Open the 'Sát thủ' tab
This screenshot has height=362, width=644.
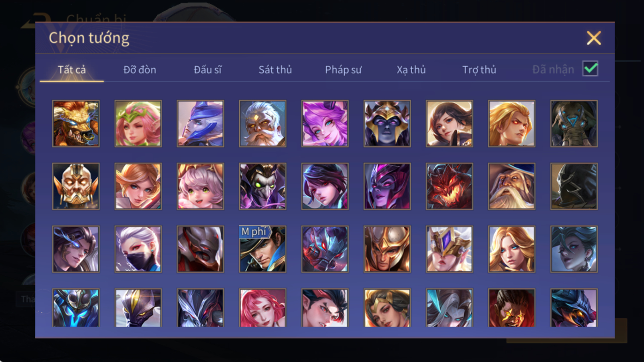point(275,70)
